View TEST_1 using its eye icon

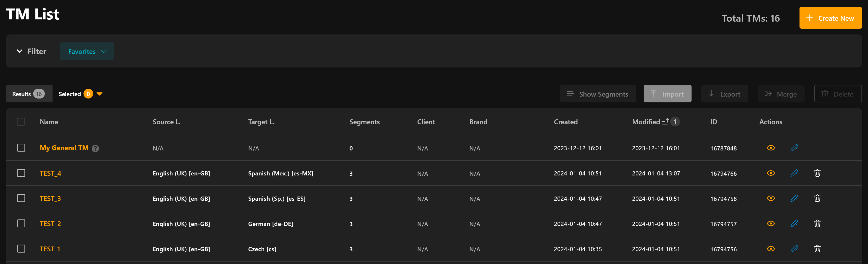[771, 249]
